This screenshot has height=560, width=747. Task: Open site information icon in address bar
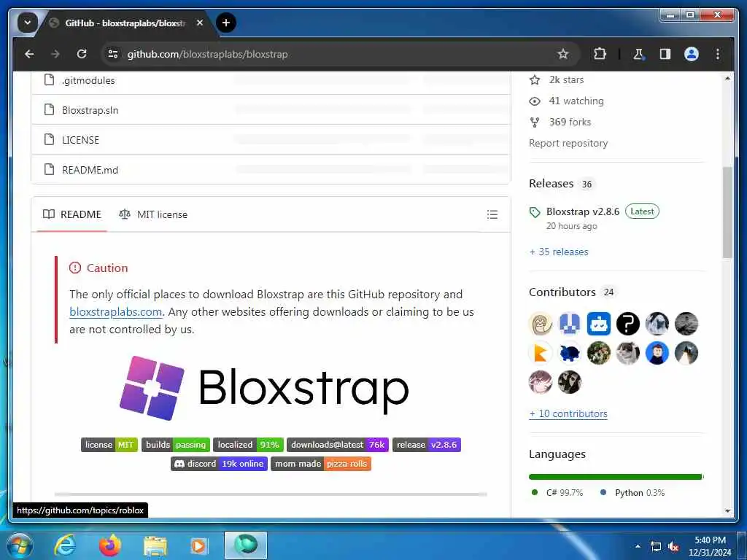(x=113, y=54)
